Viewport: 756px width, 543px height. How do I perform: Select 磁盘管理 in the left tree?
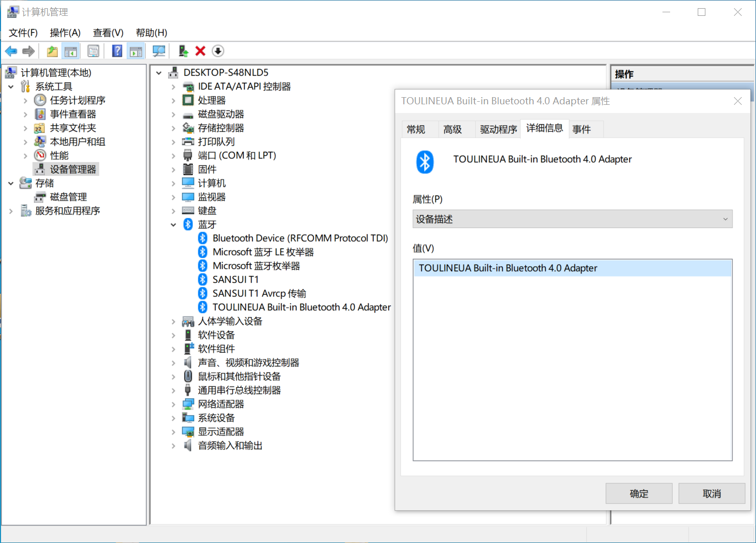tap(68, 197)
